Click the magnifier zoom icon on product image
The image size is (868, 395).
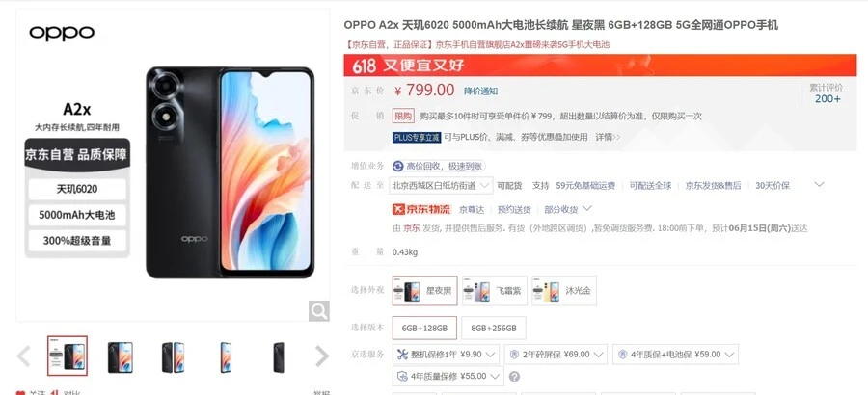(x=319, y=311)
